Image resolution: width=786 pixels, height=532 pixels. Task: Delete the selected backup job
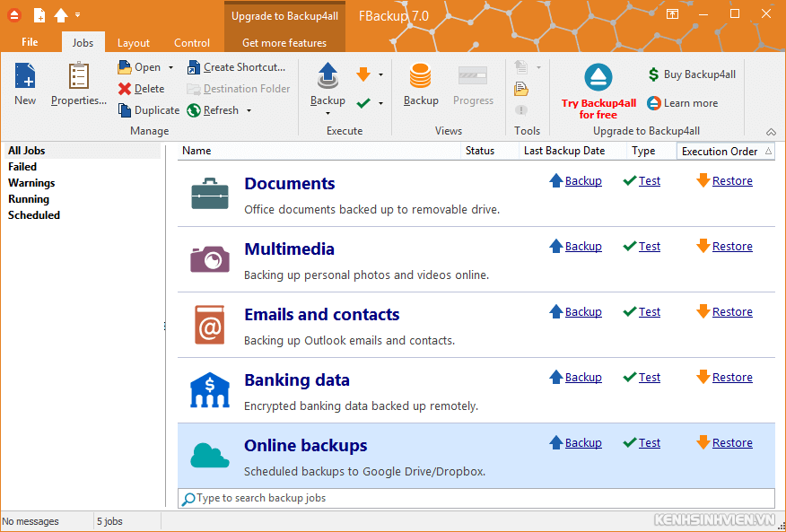pyautogui.click(x=142, y=89)
